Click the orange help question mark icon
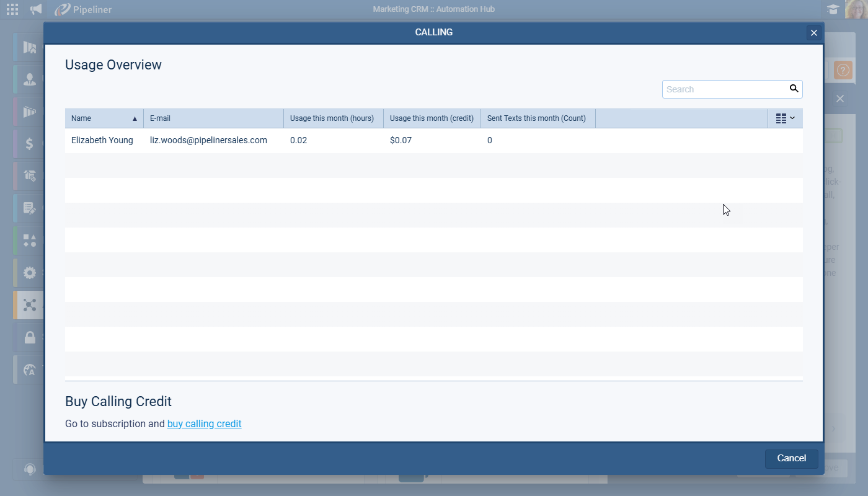 [843, 70]
